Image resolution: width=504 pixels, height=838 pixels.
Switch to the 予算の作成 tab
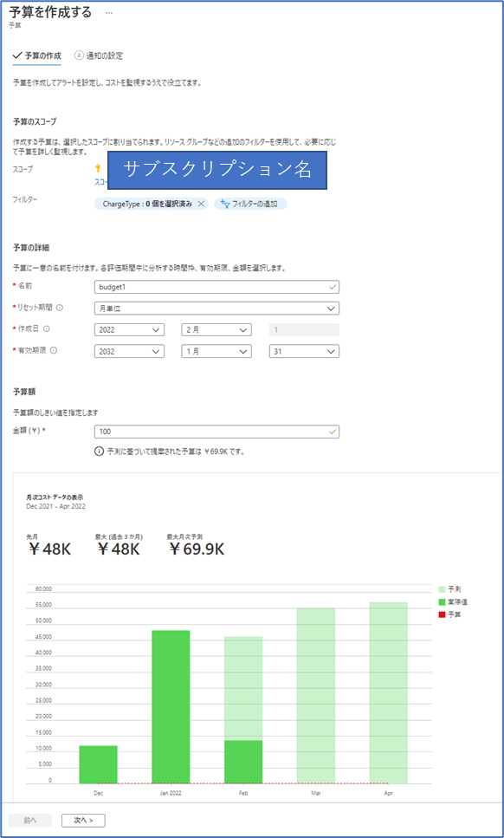(37, 55)
